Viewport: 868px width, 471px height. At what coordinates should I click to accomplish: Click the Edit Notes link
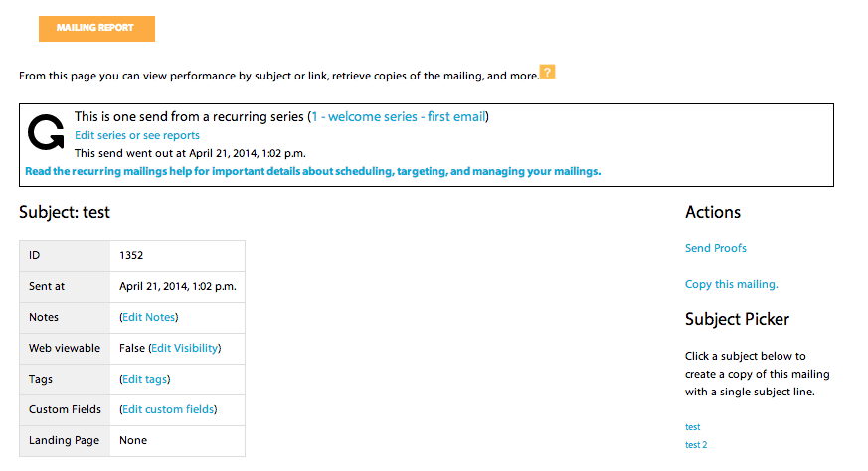tap(148, 317)
